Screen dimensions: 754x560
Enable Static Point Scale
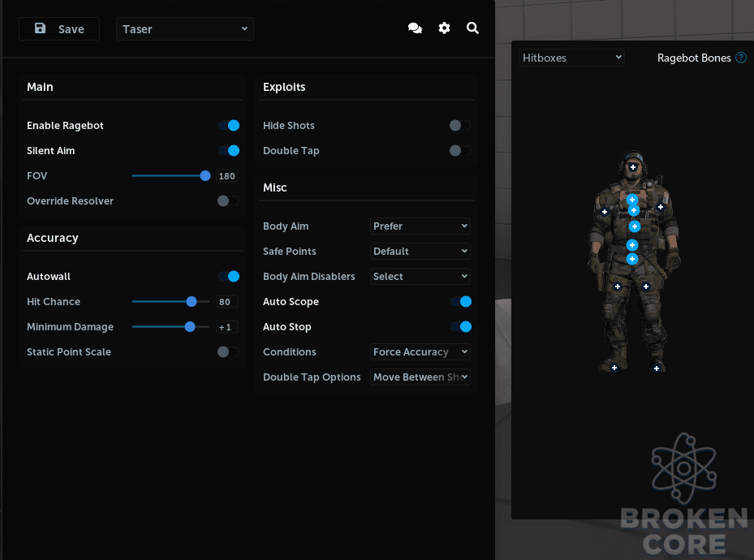tap(228, 352)
